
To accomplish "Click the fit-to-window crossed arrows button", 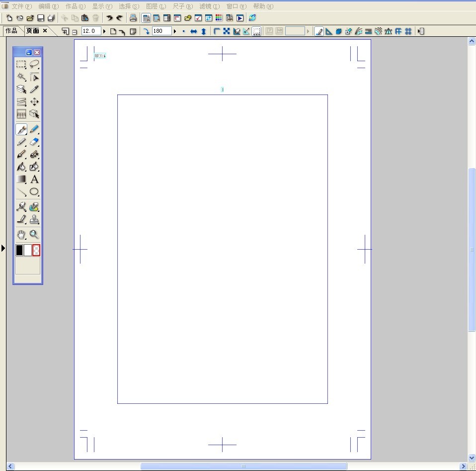I will (227, 31).
